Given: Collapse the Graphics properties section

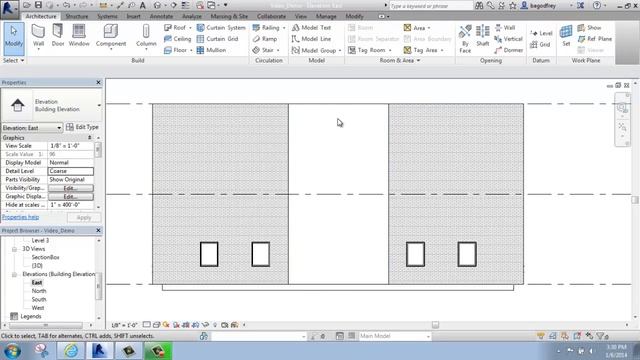Looking at the screenshot, I should (x=90, y=138).
